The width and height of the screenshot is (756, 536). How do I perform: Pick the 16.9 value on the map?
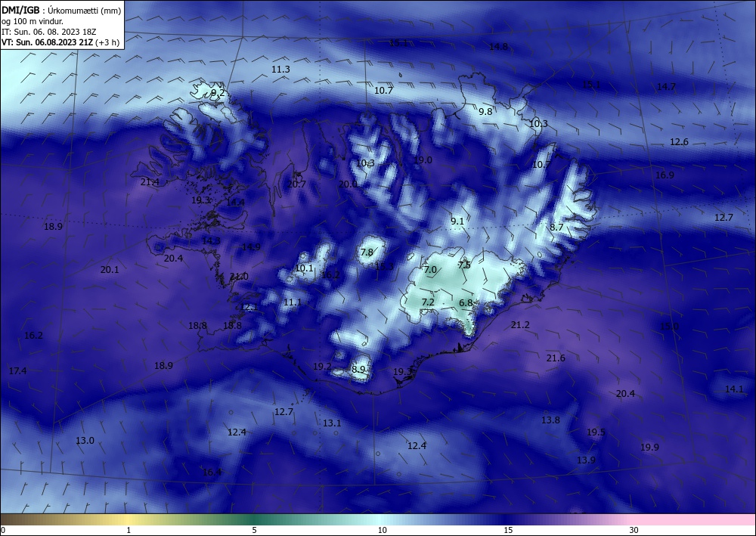click(x=665, y=175)
